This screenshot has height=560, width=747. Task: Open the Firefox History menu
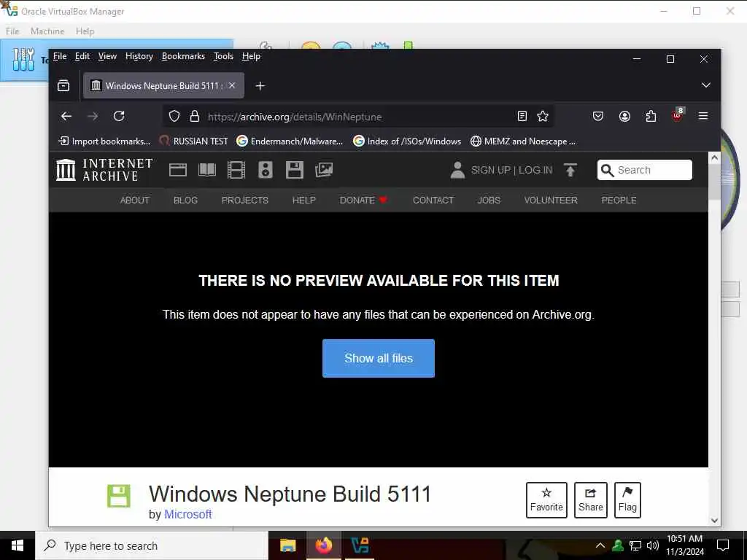[139, 56]
